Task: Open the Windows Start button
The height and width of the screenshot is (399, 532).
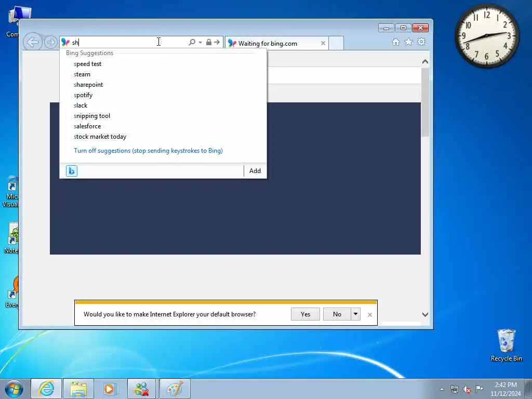Action: [x=14, y=389]
